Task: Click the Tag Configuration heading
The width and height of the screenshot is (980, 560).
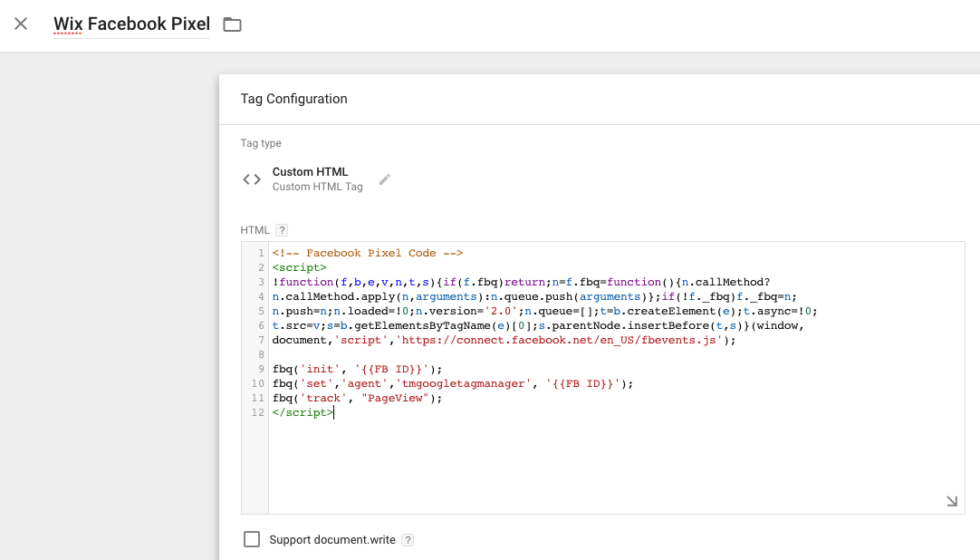Action: point(293,99)
